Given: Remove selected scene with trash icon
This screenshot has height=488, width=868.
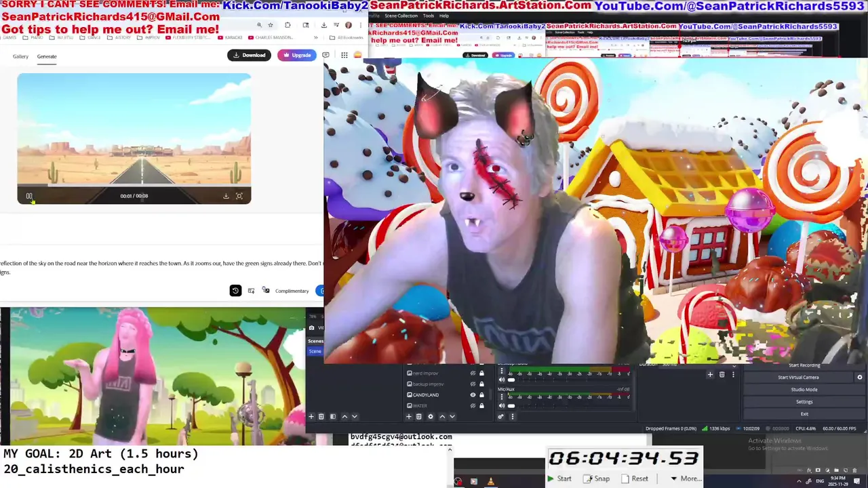Looking at the screenshot, I should click(x=321, y=417).
